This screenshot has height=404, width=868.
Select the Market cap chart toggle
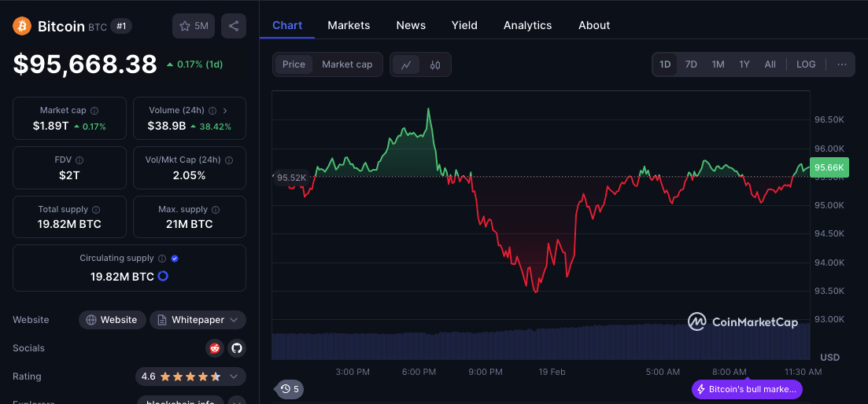347,64
